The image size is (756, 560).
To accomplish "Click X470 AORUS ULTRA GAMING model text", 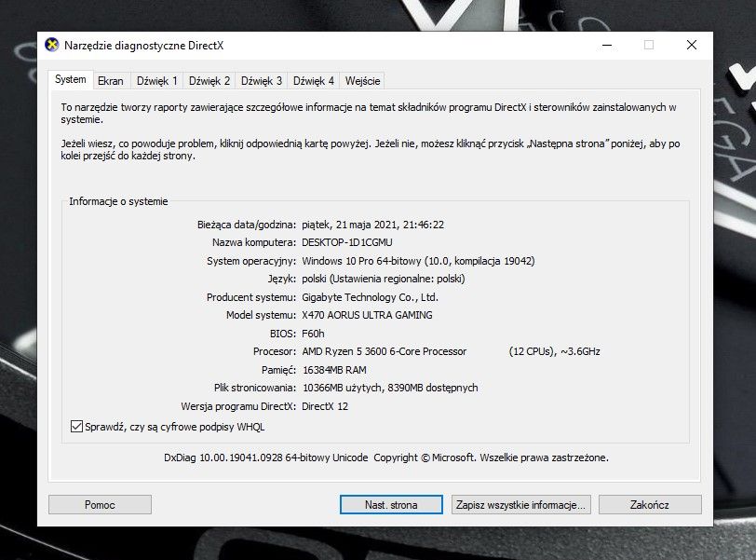I will 367,315.
